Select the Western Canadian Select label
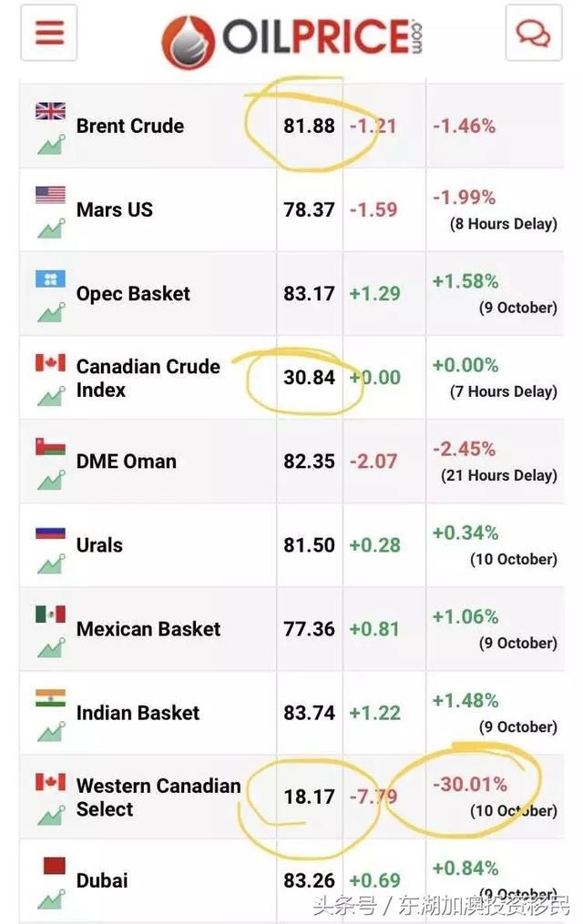583x924 pixels. coord(159,797)
